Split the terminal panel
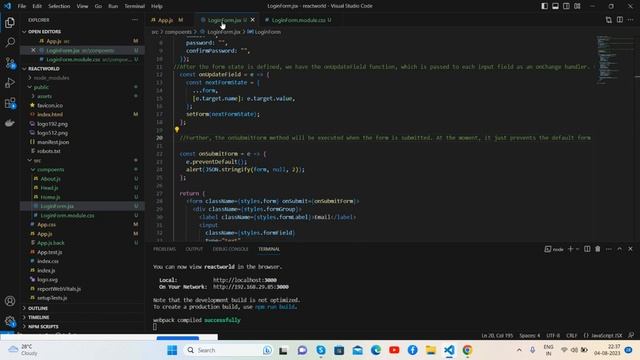Viewport: 640px width, 360px height. point(587,249)
